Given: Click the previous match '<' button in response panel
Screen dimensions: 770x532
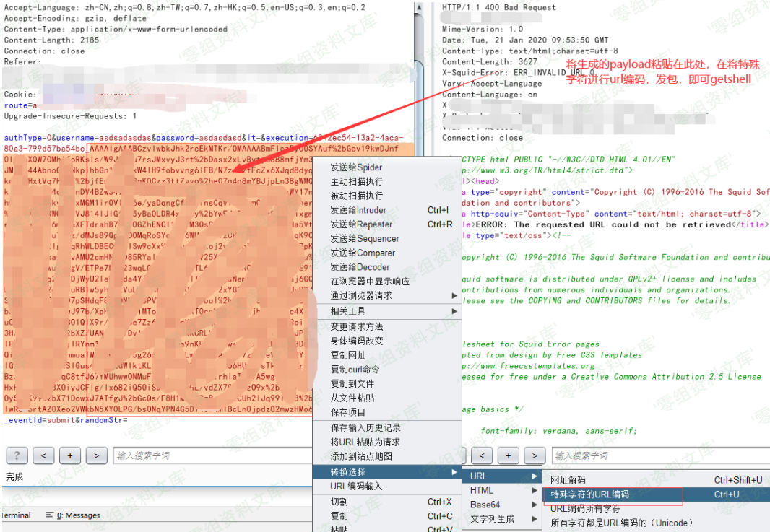Looking at the screenshot, I should tap(482, 455).
